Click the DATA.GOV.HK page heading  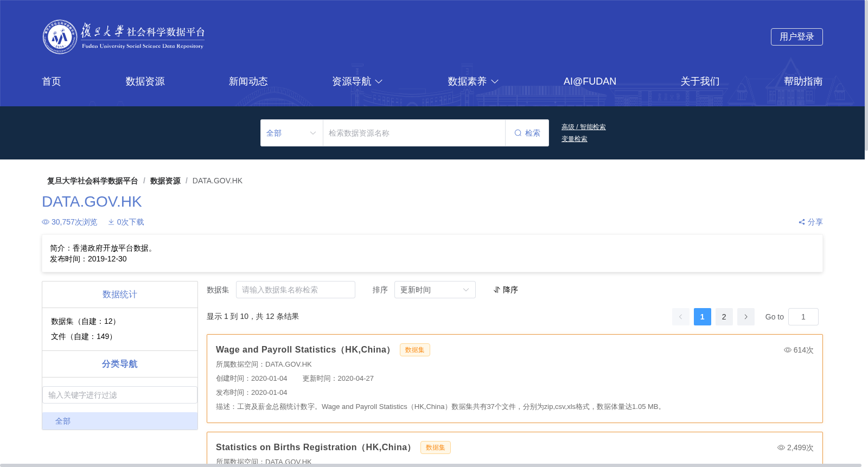pos(92,202)
